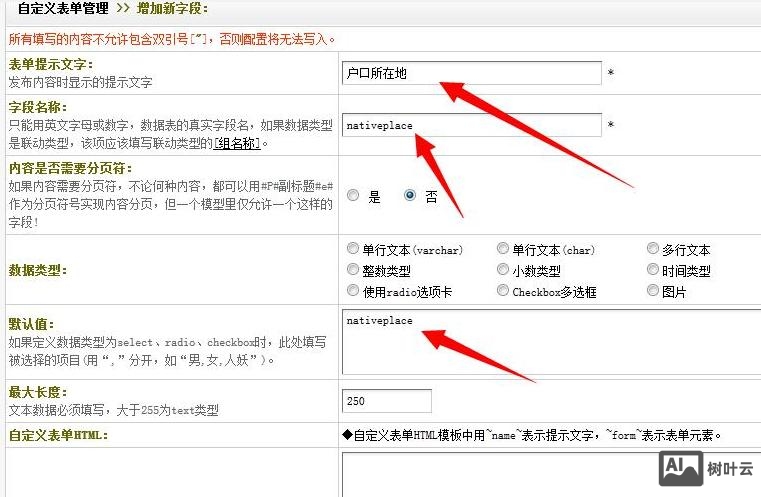The image size is (761, 497).
Task: Click 发布内容时显示的提示文字 description
Action: coord(81,82)
